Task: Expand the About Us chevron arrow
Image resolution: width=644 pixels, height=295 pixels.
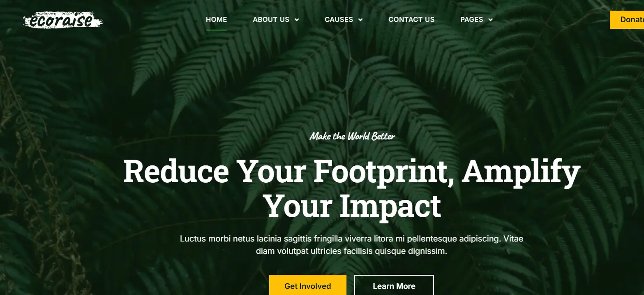Action: pyautogui.click(x=297, y=20)
